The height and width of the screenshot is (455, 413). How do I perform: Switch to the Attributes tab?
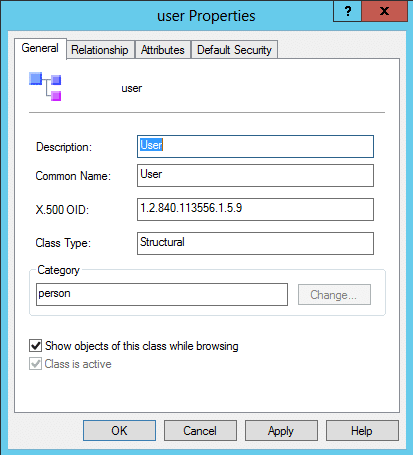tap(163, 50)
